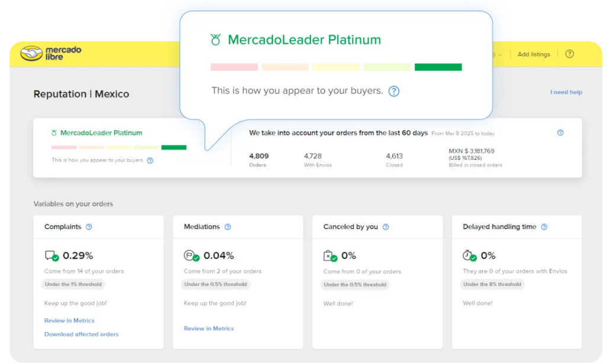Click the small help icon under the reputation card bar
The image size is (612, 364).
[x=150, y=160]
